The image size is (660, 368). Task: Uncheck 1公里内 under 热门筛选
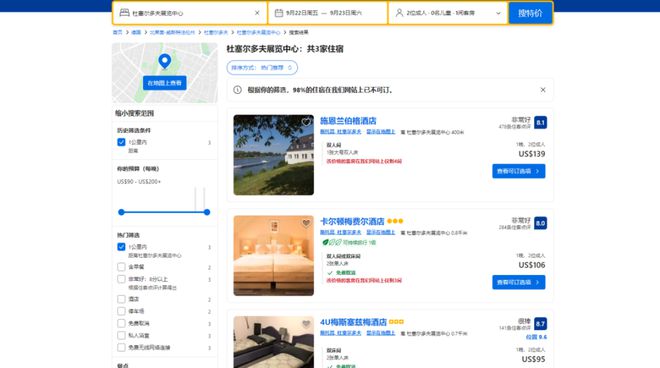(121, 247)
